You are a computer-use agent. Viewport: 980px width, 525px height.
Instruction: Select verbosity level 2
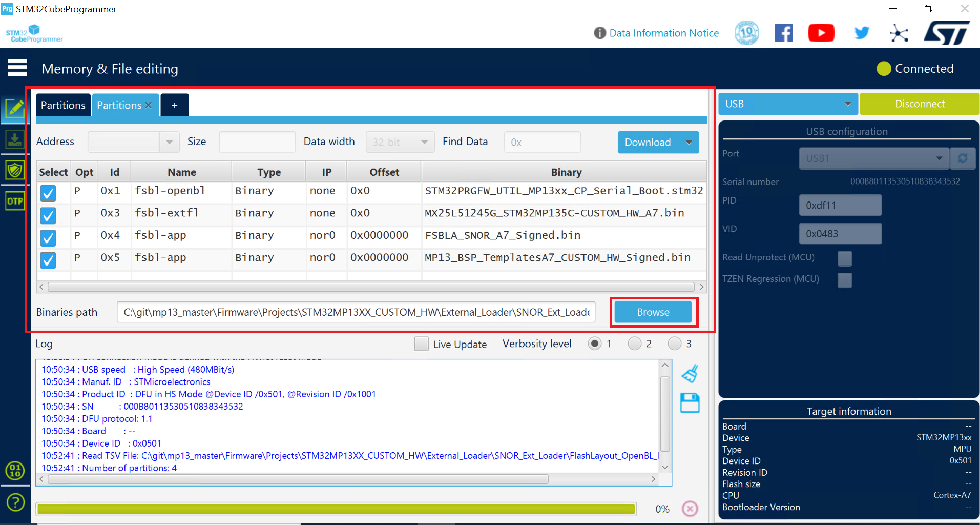634,344
